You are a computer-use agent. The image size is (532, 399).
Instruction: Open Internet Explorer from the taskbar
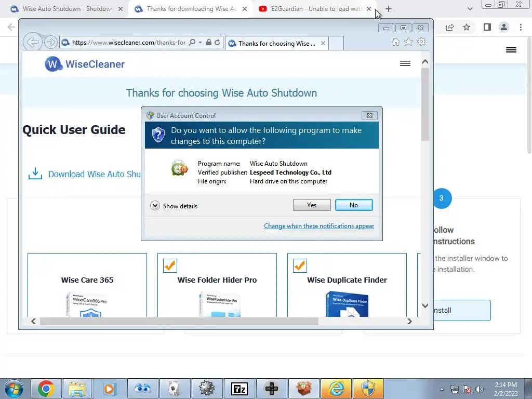coord(336,389)
